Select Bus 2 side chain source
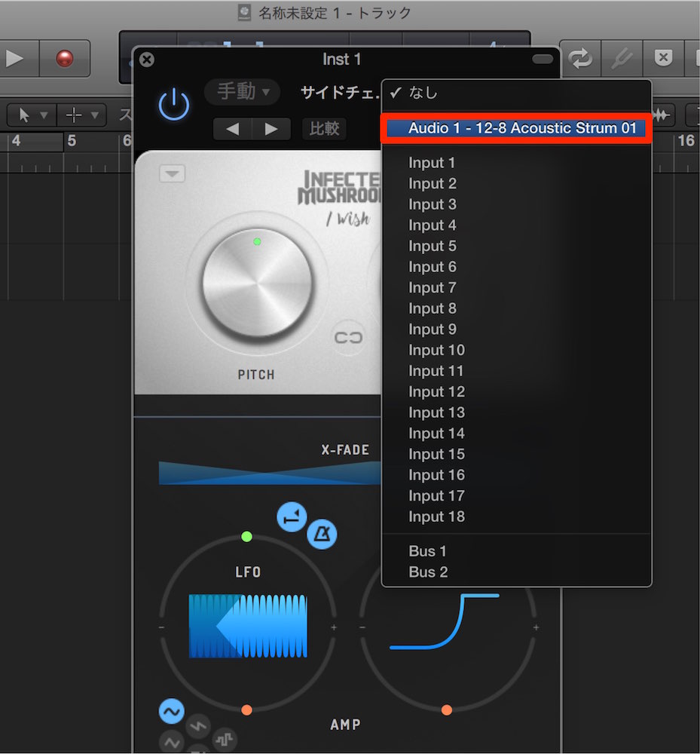Image resolution: width=700 pixels, height=754 pixels. 516,572
